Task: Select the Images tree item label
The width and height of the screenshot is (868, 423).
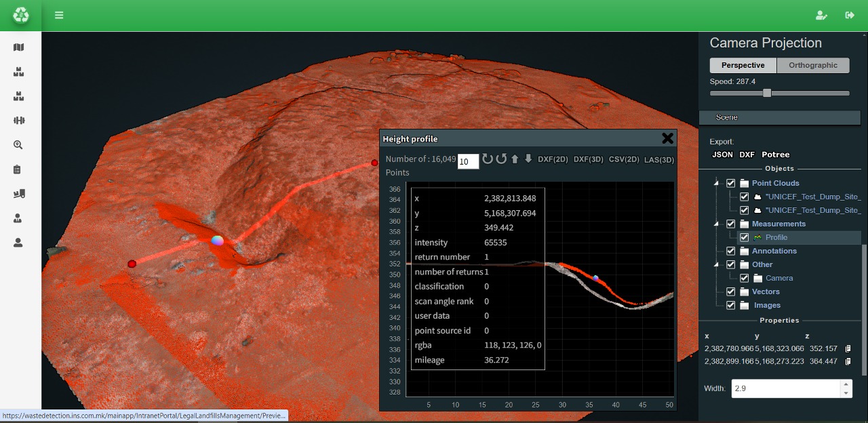Action: point(767,305)
